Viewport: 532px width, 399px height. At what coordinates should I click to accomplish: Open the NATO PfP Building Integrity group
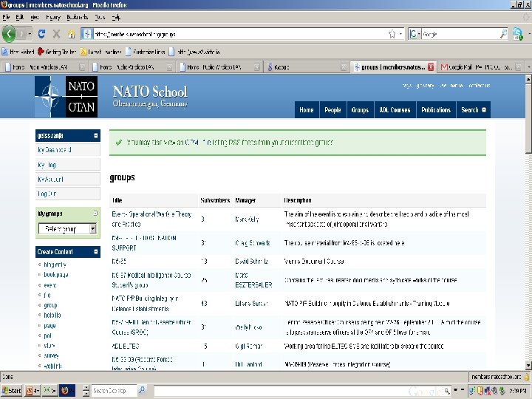[x=146, y=304]
